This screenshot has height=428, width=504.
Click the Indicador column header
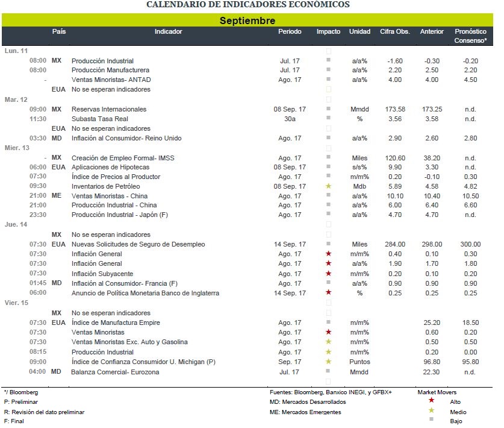(168, 31)
